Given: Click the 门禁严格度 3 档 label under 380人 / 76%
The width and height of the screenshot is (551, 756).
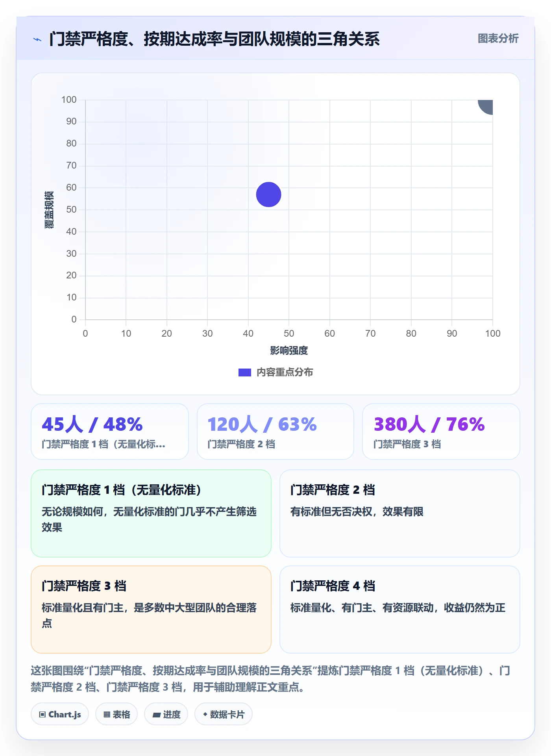Looking at the screenshot, I should coord(407,445).
